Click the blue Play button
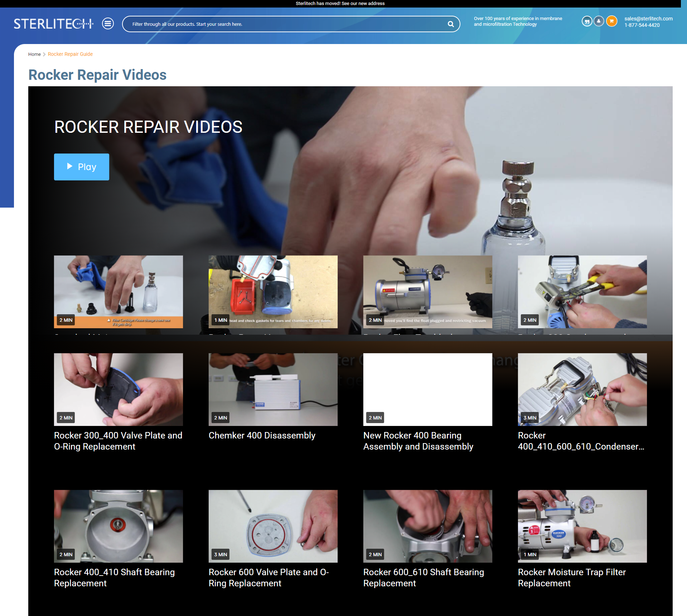 click(82, 167)
